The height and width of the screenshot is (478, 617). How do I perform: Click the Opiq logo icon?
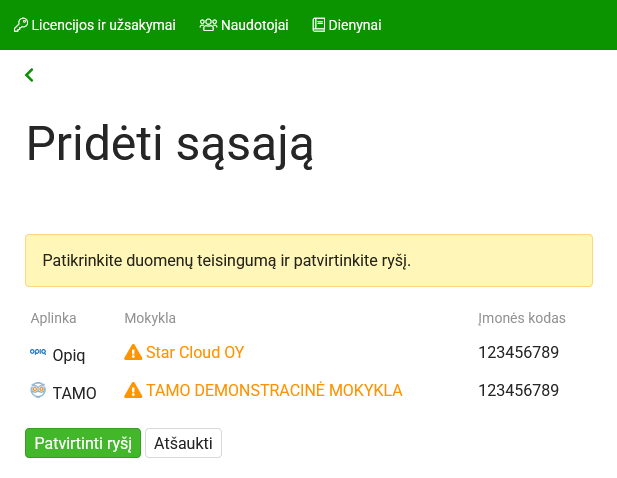click(x=38, y=352)
